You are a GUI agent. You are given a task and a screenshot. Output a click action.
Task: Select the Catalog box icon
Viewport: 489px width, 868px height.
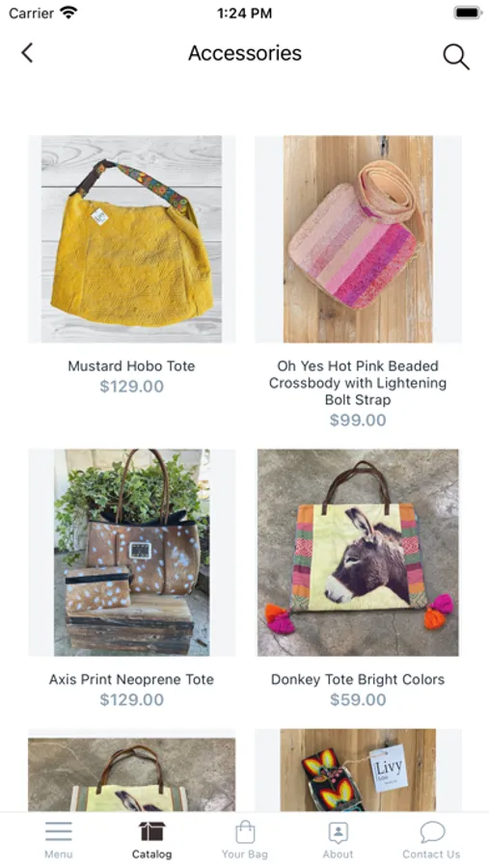point(151,831)
